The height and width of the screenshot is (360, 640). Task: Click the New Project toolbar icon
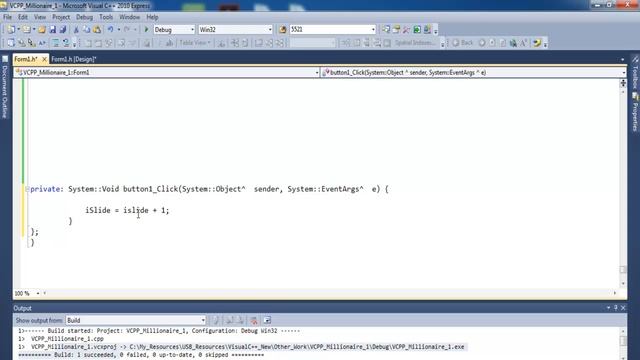pos(11,29)
